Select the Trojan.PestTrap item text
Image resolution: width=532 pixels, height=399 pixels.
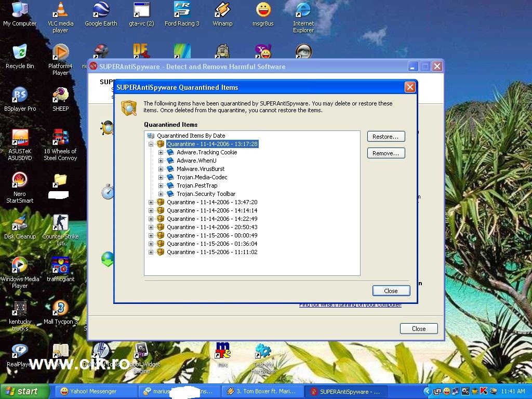(197, 185)
